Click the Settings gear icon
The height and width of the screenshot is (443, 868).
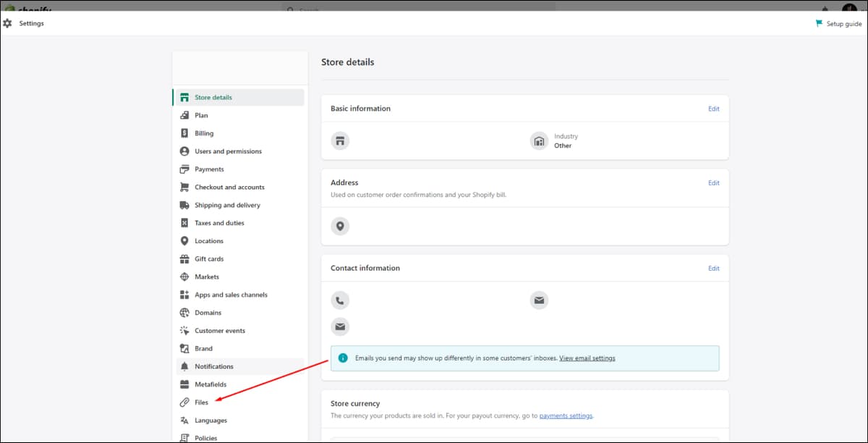(x=7, y=23)
